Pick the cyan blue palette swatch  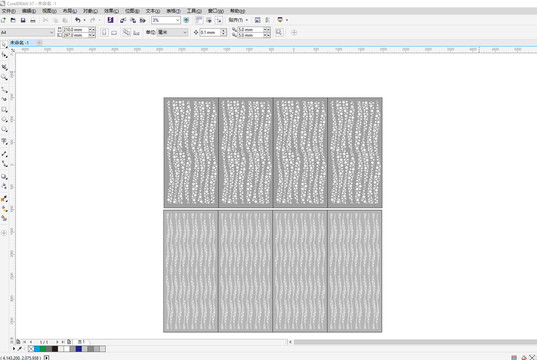pyautogui.click(x=37, y=349)
